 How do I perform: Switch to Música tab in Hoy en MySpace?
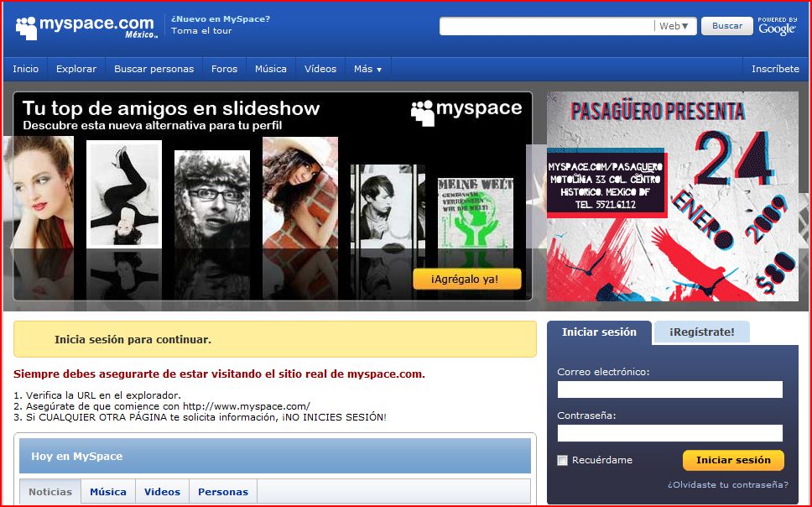[x=108, y=492]
